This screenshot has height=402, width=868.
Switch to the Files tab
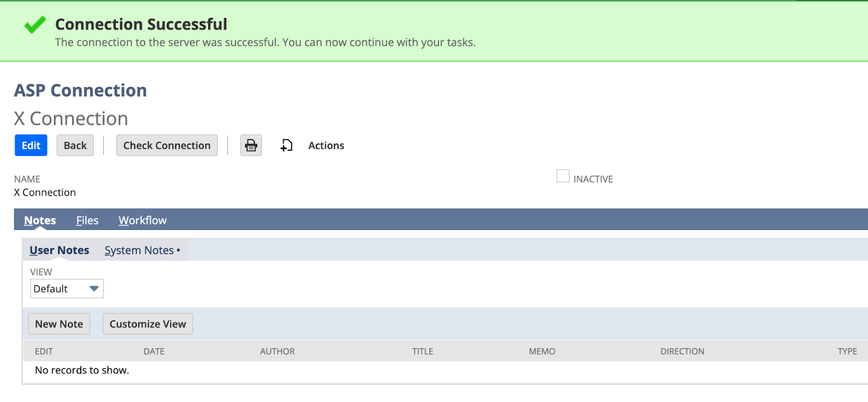(x=87, y=220)
